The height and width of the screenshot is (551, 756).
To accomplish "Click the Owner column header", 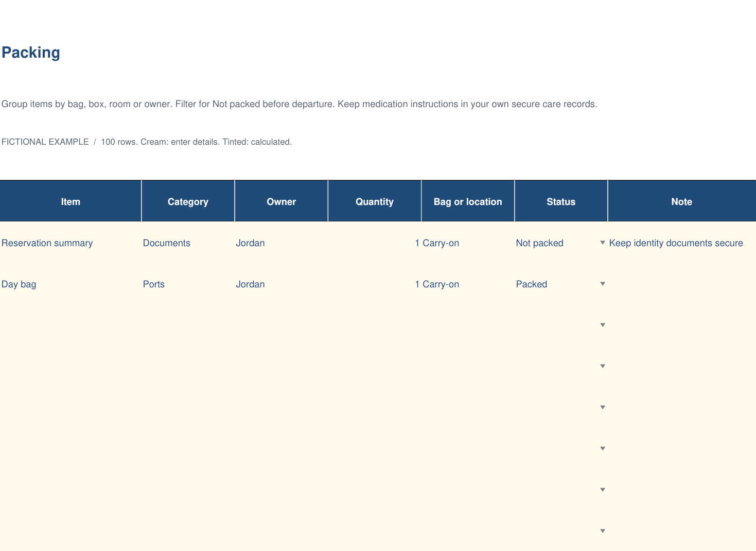I will 281,201.
